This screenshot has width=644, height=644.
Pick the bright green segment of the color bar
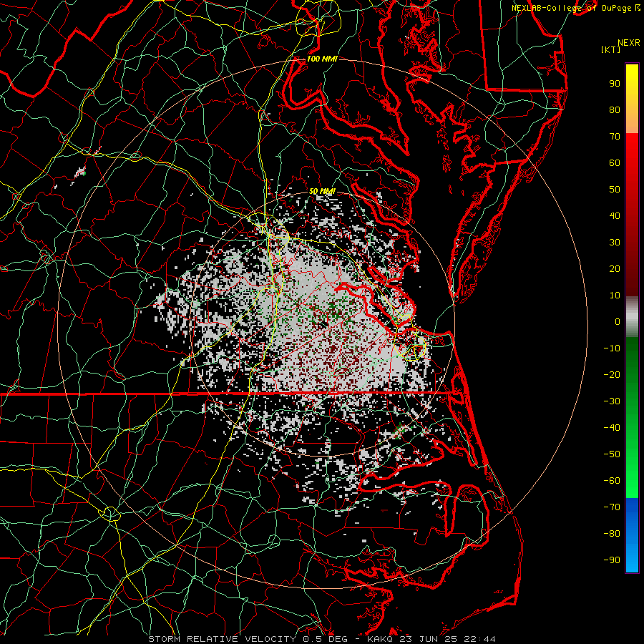pos(632,472)
